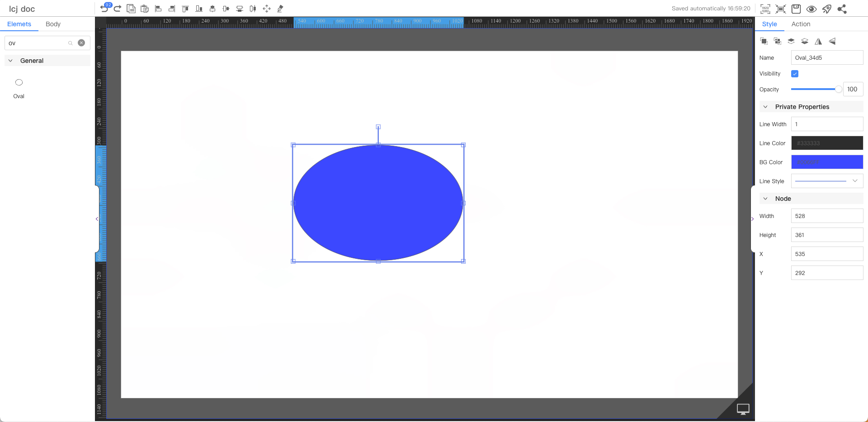
Task: Click the Saved automatically status text
Action: tap(711, 9)
